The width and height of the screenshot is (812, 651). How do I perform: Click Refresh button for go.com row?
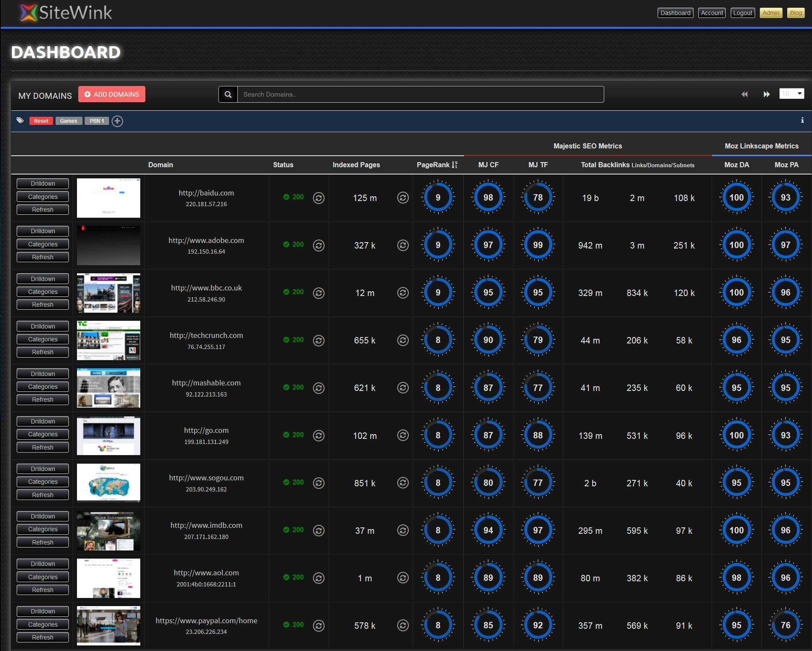tap(43, 447)
